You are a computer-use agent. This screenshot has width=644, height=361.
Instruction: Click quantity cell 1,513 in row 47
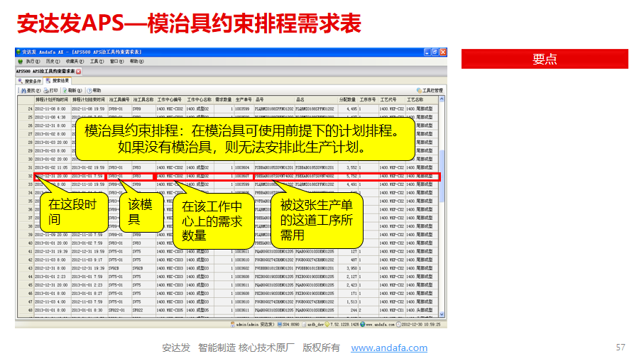point(347,302)
